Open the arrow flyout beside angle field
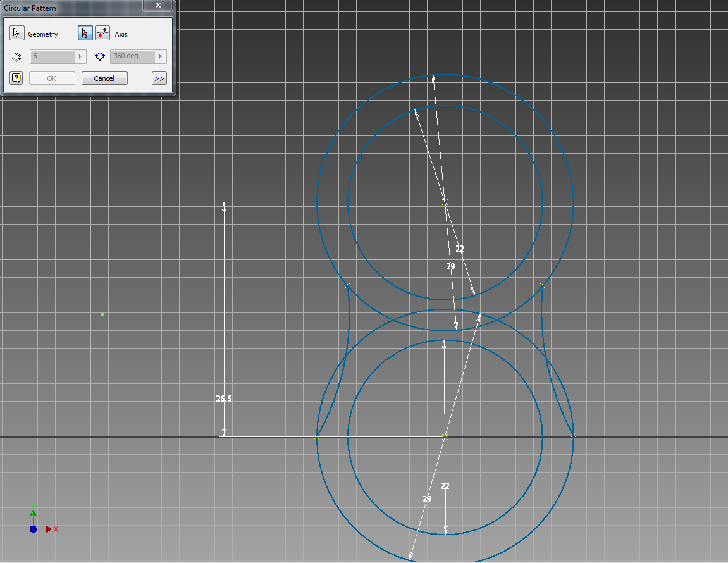 161,57
